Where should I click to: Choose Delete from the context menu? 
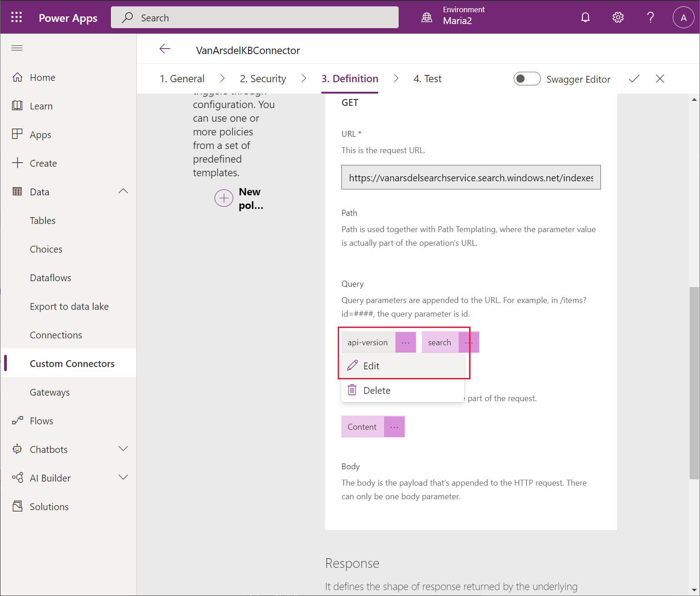coord(402,390)
